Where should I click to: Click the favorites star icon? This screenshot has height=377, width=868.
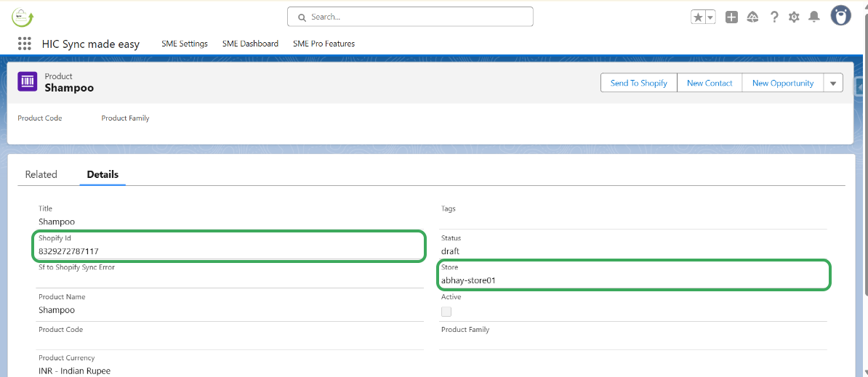tap(698, 17)
